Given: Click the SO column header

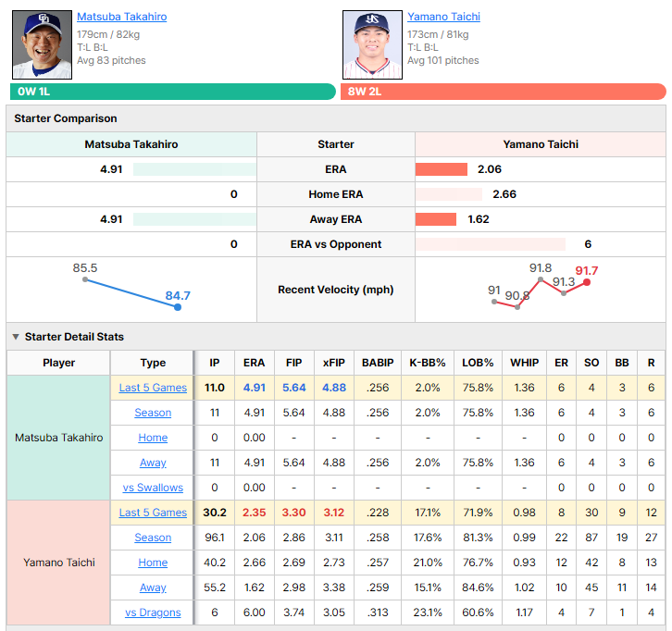Looking at the screenshot, I should [591, 363].
